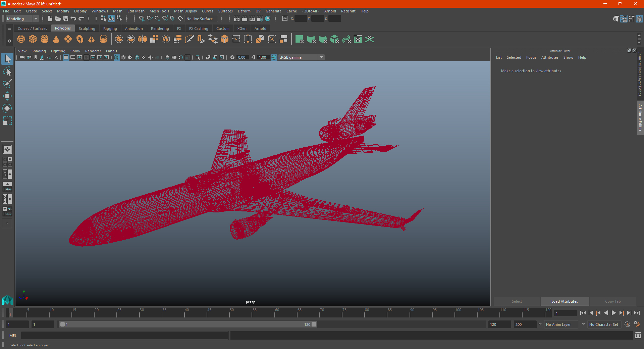Select the Move tool in toolbox
Image resolution: width=644 pixels, height=349 pixels.
[x=7, y=96]
